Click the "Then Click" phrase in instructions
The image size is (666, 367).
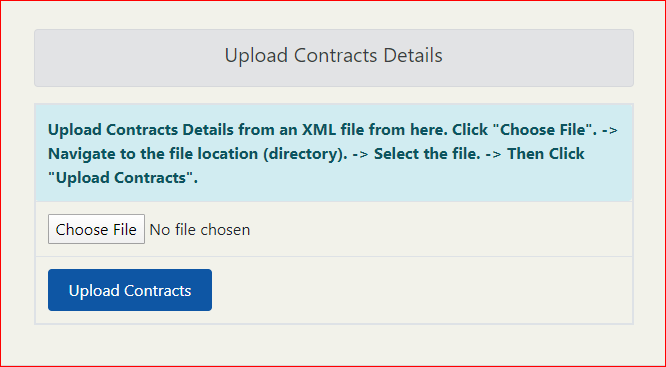tap(546, 154)
